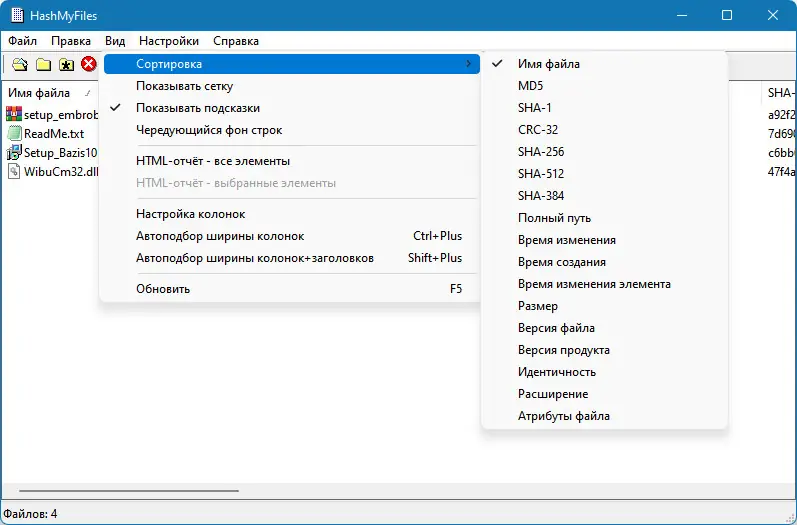Click the Add Files open-folder toolbar icon
This screenshot has height=525, width=797.
(20, 65)
